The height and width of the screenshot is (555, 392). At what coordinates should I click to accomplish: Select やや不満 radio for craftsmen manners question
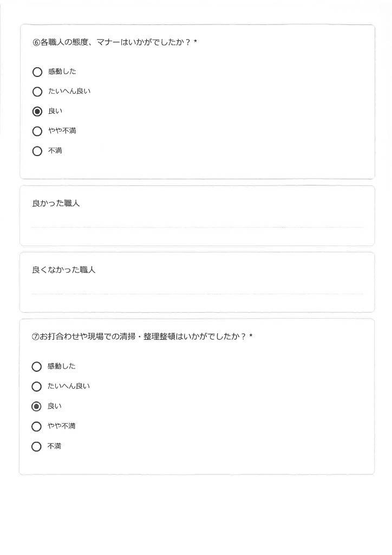37,131
